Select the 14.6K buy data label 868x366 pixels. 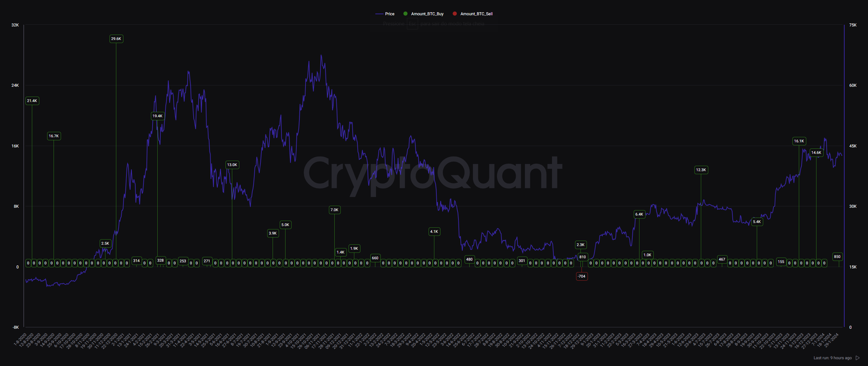point(816,153)
